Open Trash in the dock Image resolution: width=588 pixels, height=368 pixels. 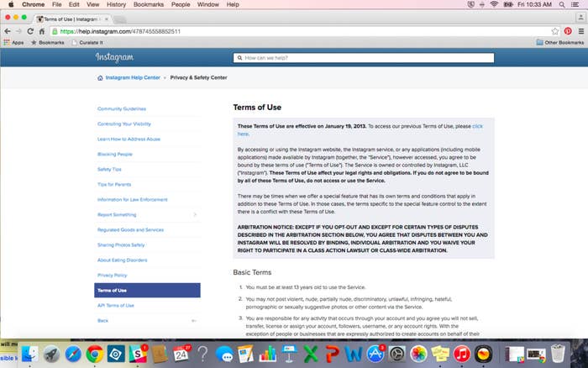558,354
